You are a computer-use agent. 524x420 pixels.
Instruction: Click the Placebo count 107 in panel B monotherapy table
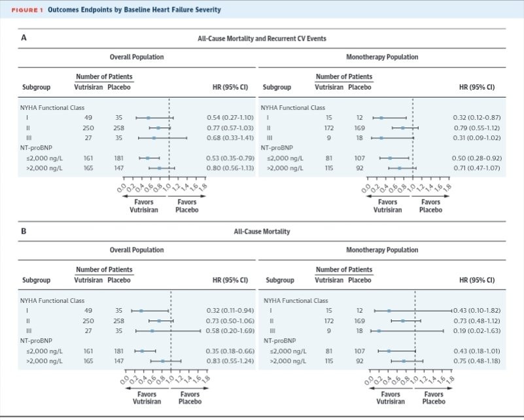[360, 351]
